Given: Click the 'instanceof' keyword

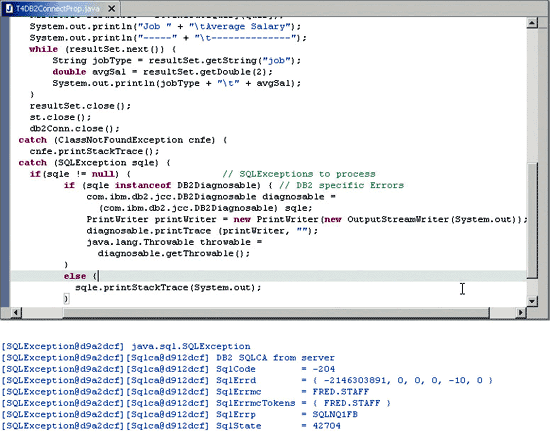Looking at the screenshot, I should [143, 185].
